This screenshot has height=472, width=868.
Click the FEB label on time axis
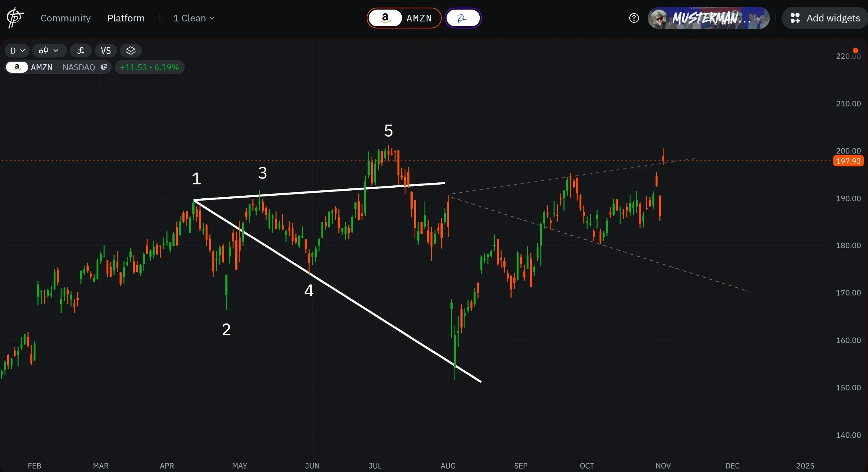(34, 466)
